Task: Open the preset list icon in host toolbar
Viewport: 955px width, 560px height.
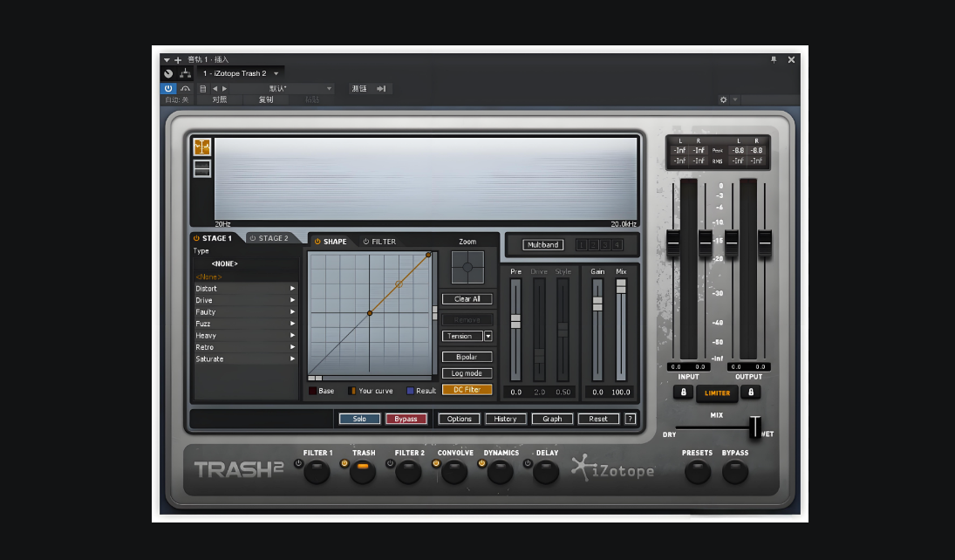Action: tap(203, 89)
